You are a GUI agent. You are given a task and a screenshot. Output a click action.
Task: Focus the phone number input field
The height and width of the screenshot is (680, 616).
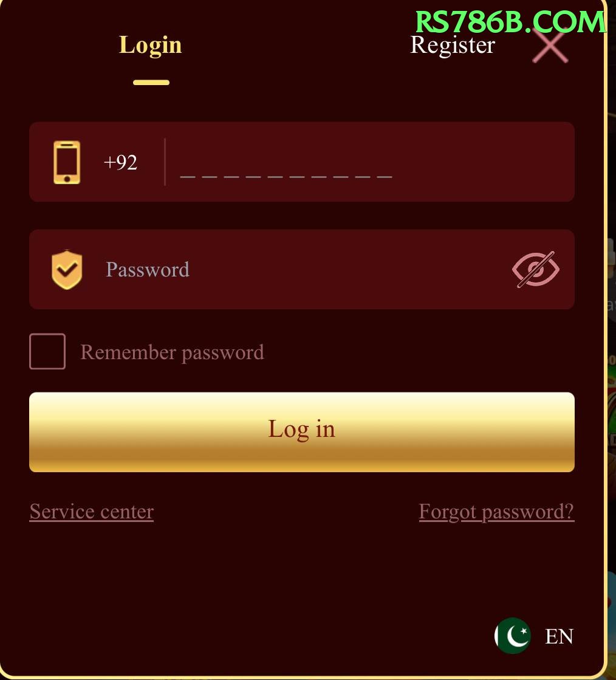[x=370, y=162]
